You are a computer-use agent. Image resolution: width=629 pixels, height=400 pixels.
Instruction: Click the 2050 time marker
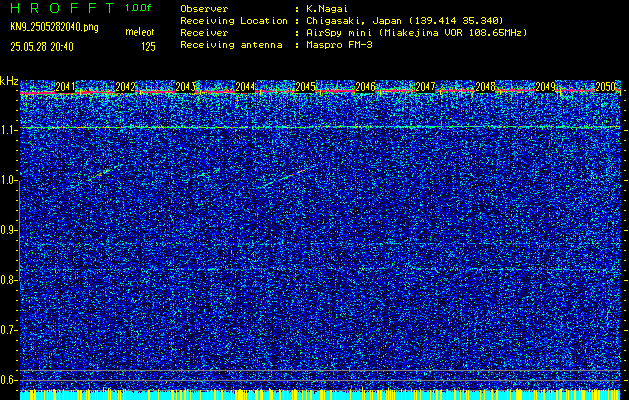(x=605, y=86)
